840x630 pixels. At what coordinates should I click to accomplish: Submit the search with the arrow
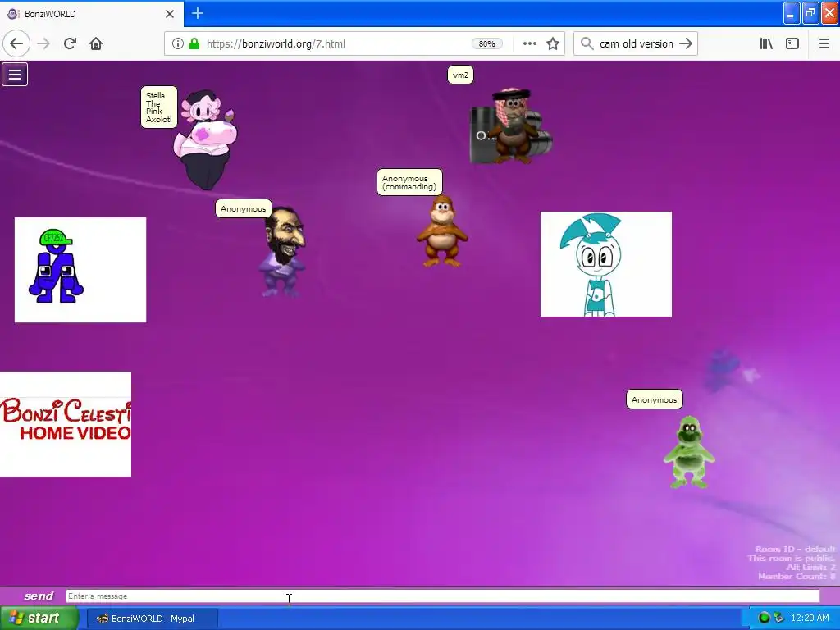tap(686, 43)
